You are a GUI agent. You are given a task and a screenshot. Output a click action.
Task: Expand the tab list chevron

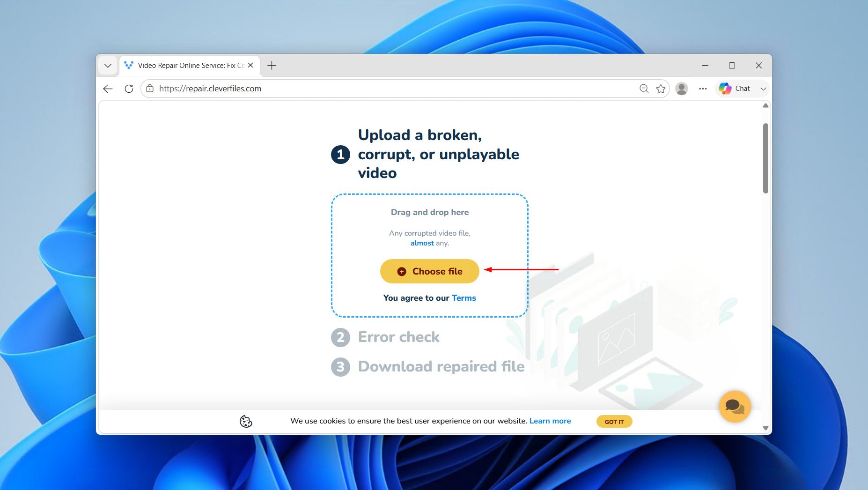[x=108, y=66]
